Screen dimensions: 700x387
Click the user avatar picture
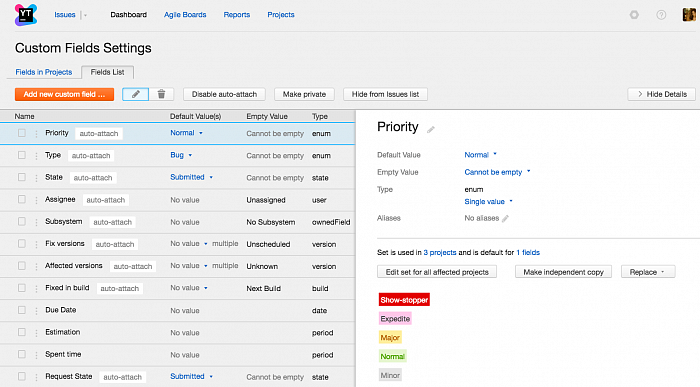click(689, 15)
